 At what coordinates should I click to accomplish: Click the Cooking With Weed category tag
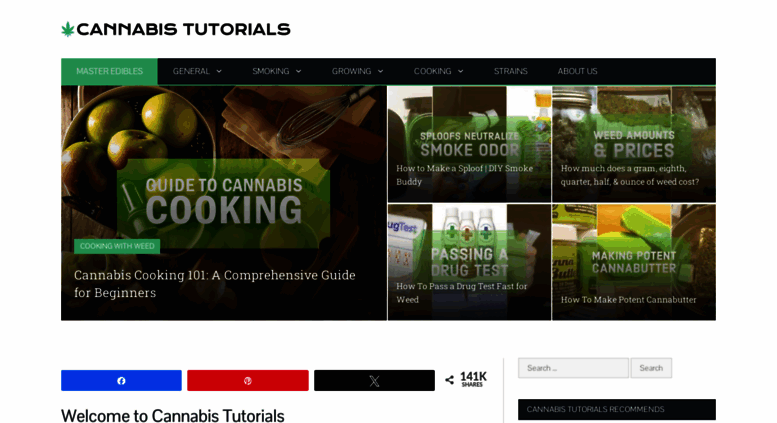(x=117, y=246)
